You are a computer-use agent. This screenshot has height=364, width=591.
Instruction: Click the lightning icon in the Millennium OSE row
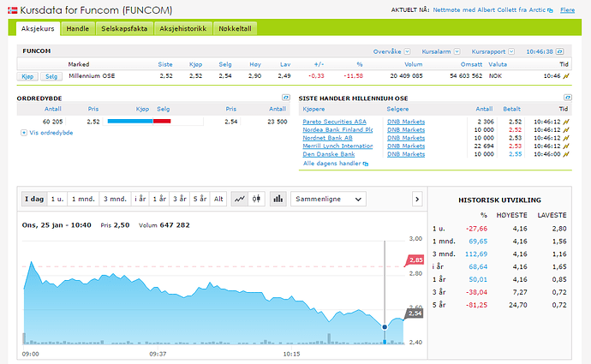tap(566, 76)
